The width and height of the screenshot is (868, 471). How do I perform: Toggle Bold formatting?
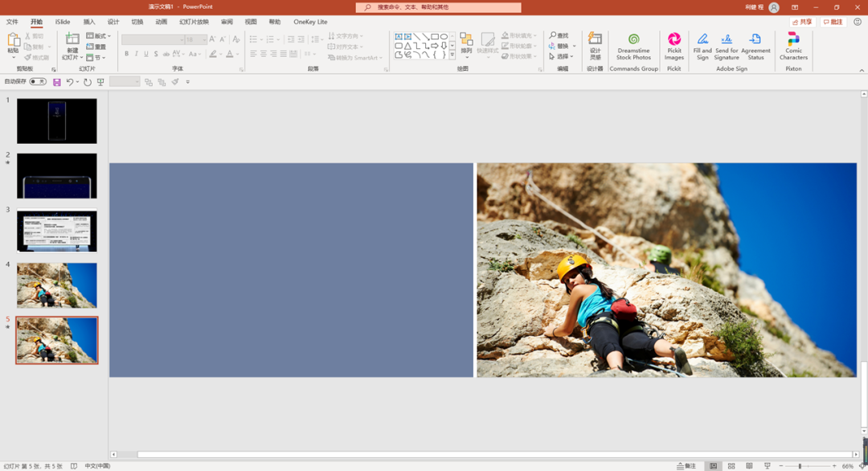[x=127, y=54]
